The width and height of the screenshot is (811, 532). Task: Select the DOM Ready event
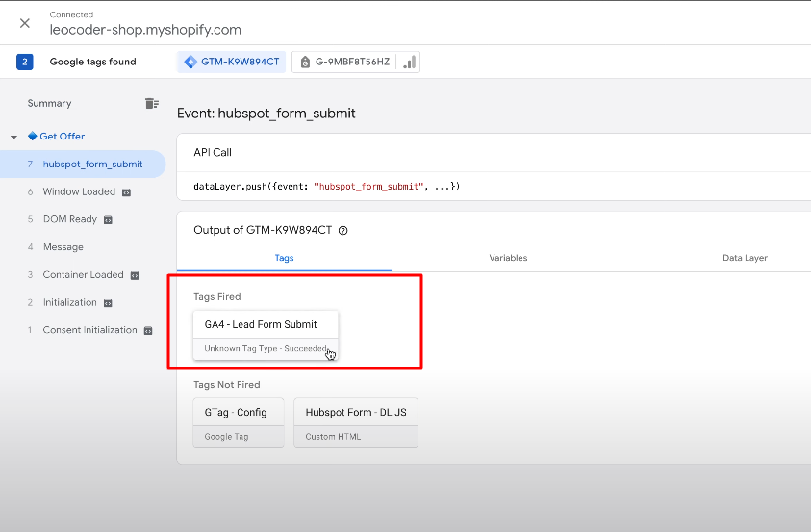click(x=70, y=219)
